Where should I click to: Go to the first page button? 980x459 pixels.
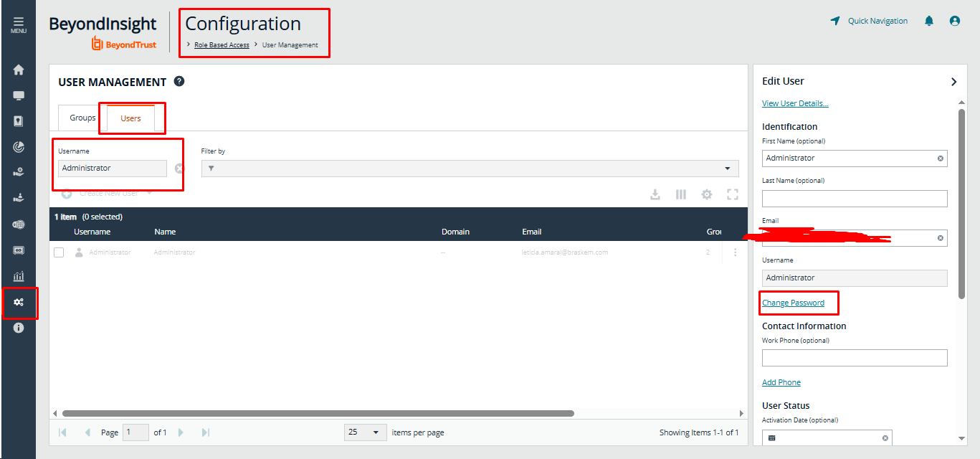tap(62, 432)
